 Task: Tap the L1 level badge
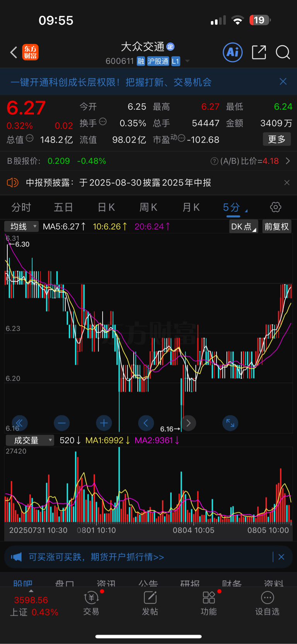pos(176,61)
